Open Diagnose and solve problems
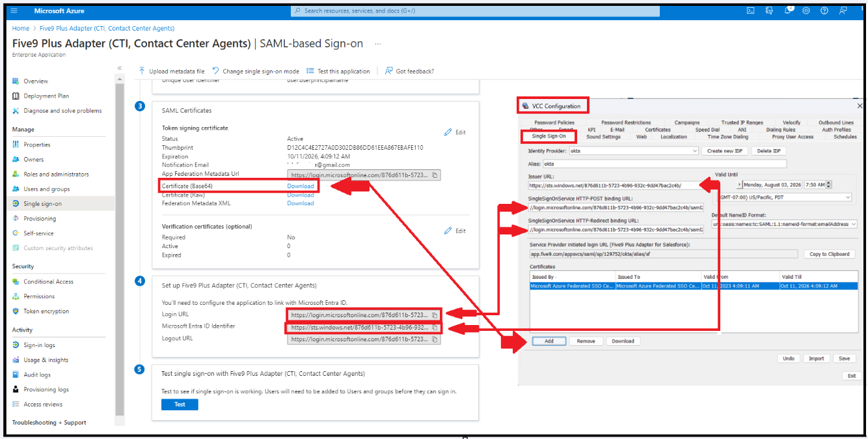Image resolution: width=868 pixels, height=439 pixels. 62,111
